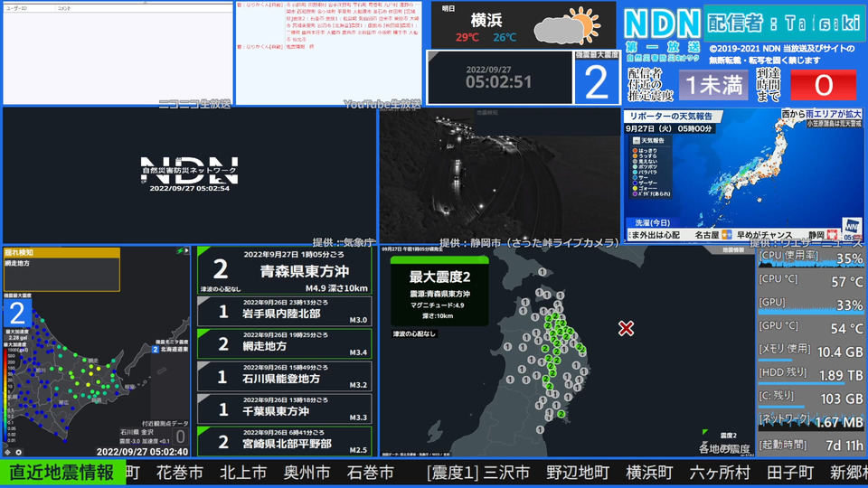Click the NDN 自然災害防災ネットワーク center logo
The height and width of the screenshot is (488, 868).
click(x=189, y=173)
